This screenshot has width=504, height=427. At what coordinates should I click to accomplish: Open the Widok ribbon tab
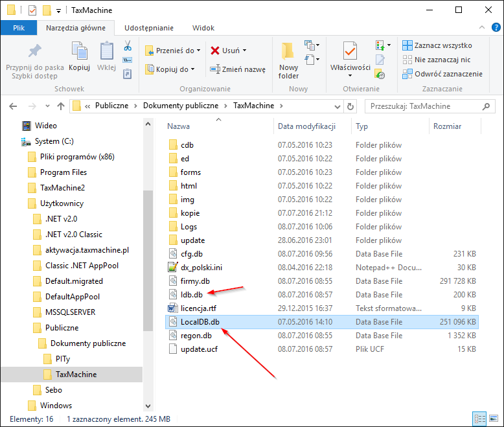point(203,28)
